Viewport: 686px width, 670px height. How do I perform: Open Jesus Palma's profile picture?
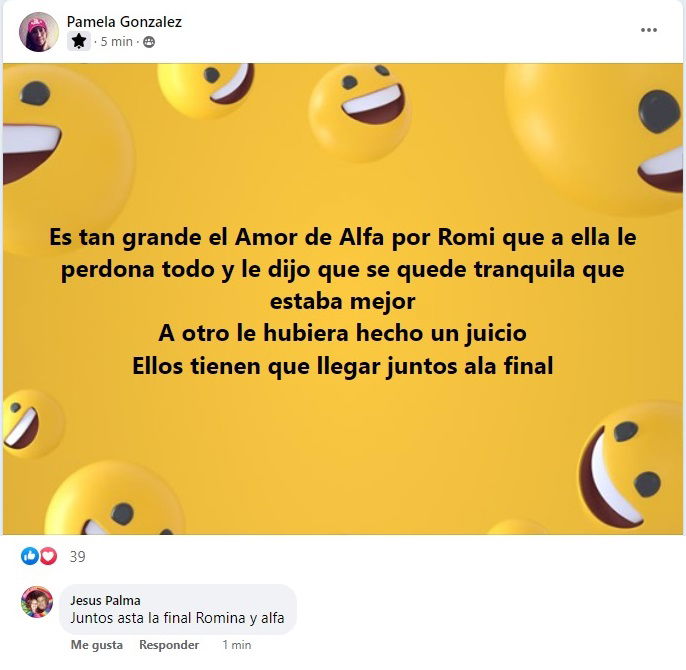tap(37, 602)
